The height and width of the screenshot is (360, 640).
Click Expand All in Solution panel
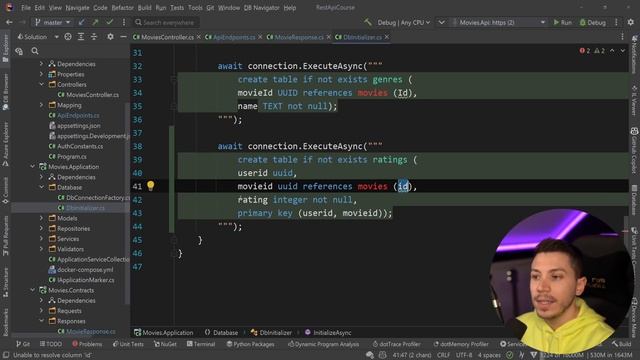[81, 37]
